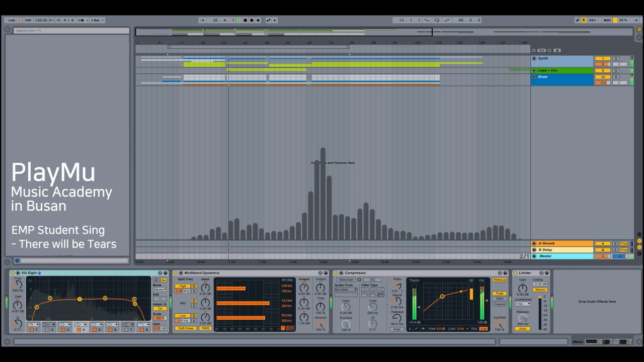
Task: Select the Master track
Action: (x=562, y=256)
